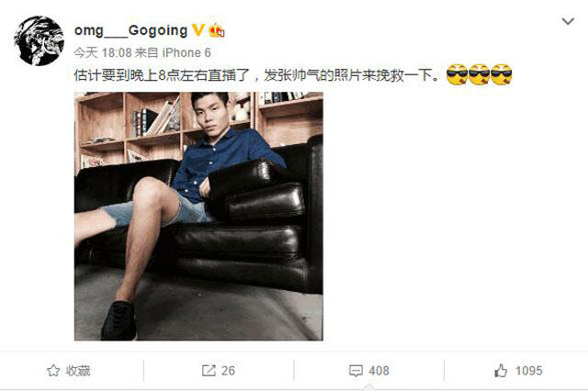This screenshot has height=391, width=588.
Task: Click the first sunglasses emoji
Action: tap(457, 74)
